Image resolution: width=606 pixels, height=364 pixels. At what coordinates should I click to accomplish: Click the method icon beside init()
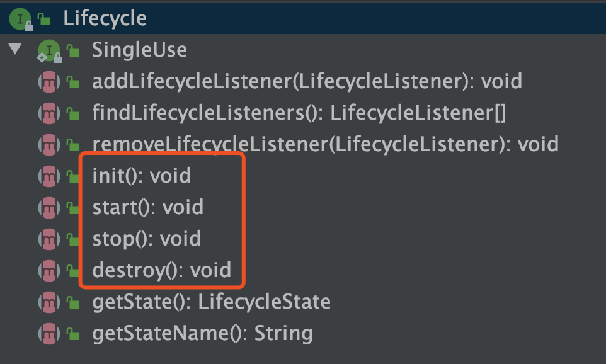(49, 176)
